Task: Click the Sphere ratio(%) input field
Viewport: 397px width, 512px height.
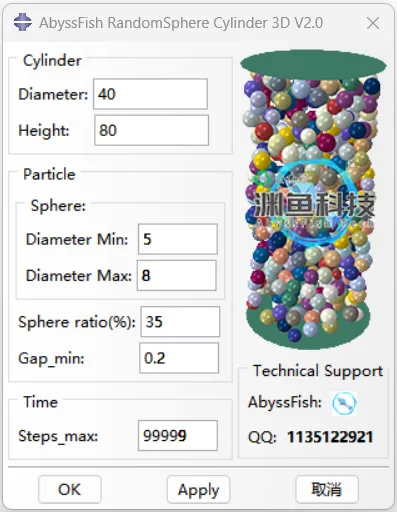Action: [180, 322]
